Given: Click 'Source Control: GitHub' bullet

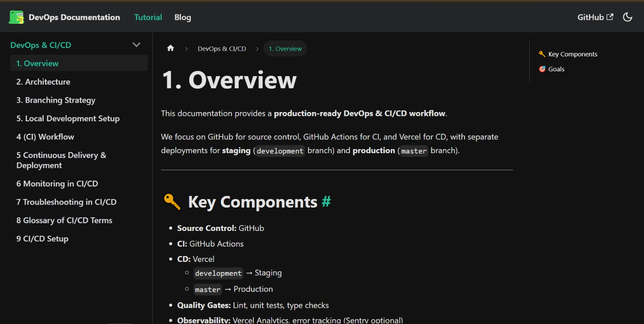Looking at the screenshot, I should pyautogui.click(x=220, y=228).
